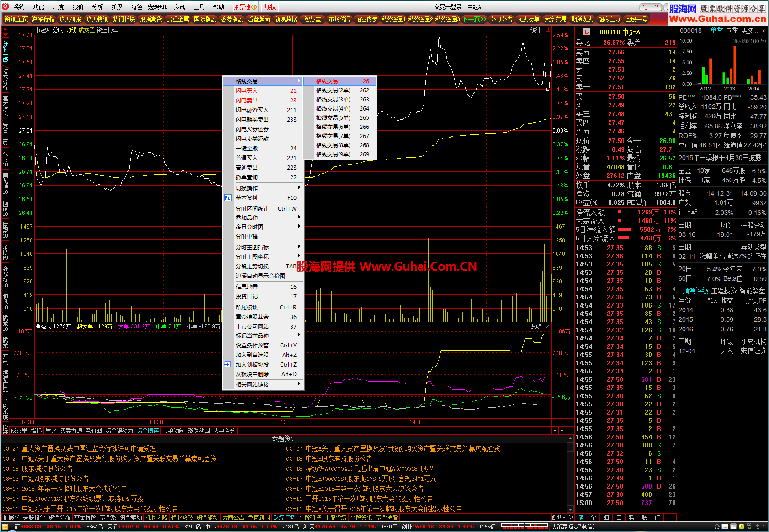769x532 pixels.
Task: Click the 5日净流入额 red bar
Action: 624,229
